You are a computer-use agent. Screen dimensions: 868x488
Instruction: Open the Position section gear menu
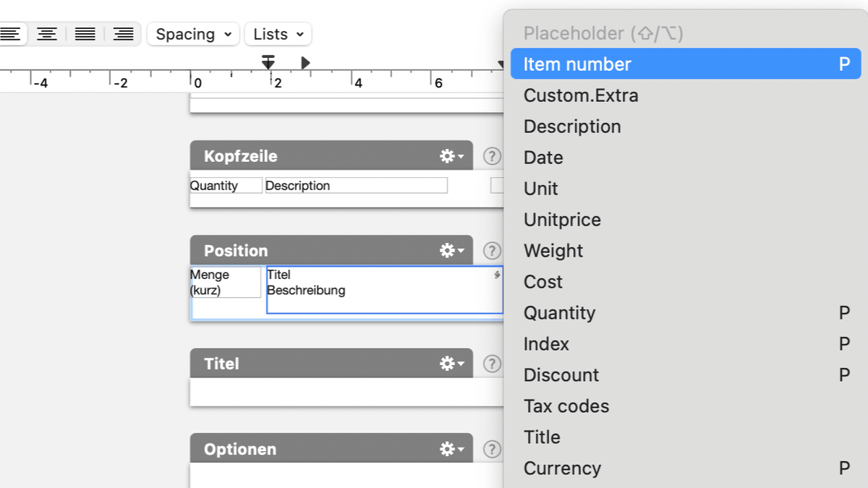tap(451, 251)
